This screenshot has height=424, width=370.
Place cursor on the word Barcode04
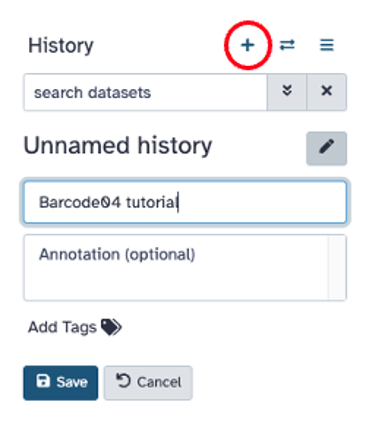[80, 202]
